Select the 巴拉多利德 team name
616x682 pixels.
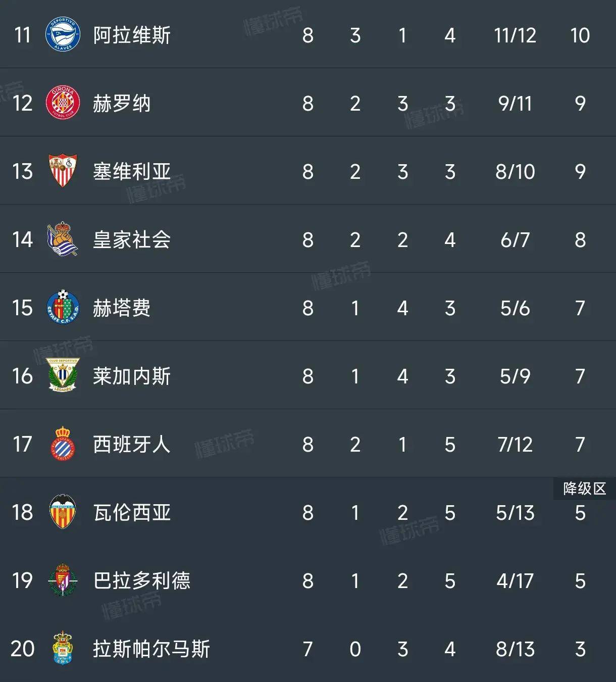click(142, 580)
